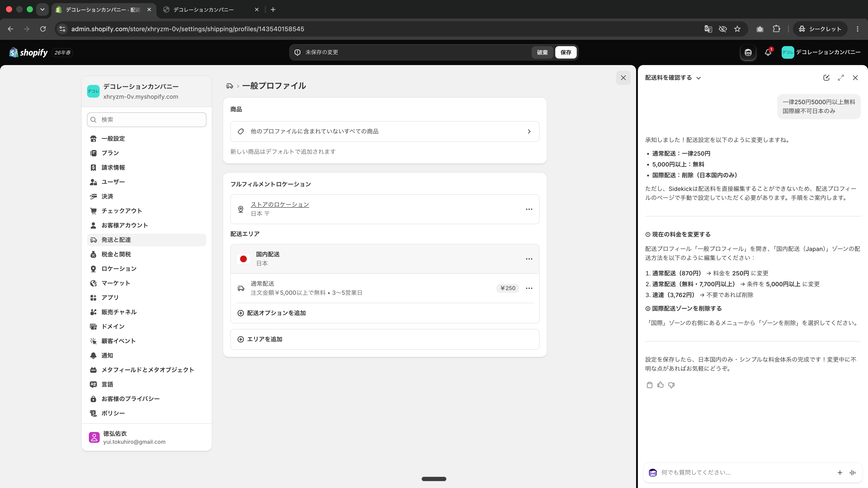
Task: Start new Sidekick chat with compose icon
Action: pos(826,78)
